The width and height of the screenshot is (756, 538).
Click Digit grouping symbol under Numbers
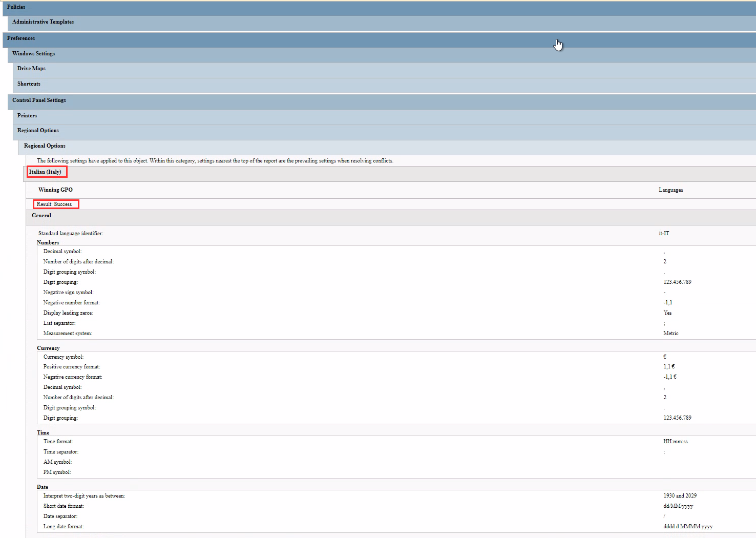point(70,272)
